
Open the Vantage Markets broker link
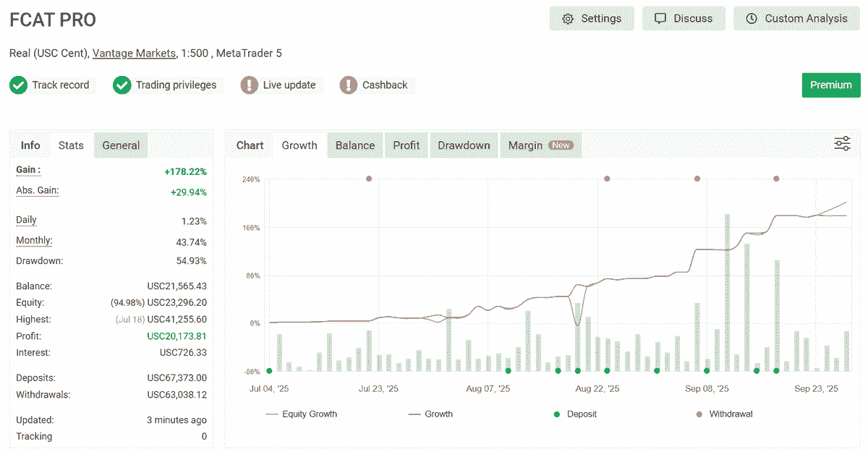point(134,54)
